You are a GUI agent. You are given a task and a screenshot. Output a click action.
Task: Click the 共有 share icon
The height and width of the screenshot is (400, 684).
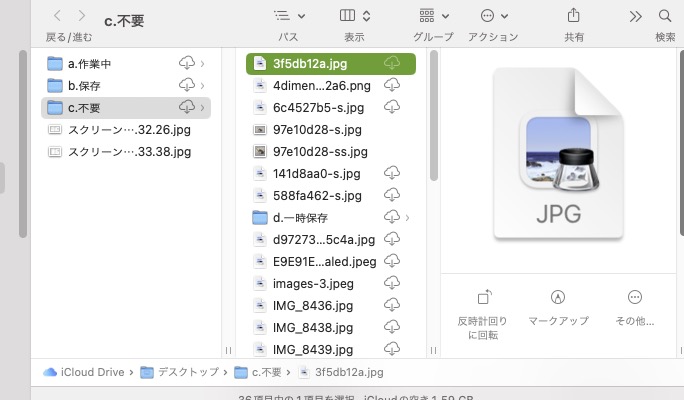pyautogui.click(x=573, y=16)
